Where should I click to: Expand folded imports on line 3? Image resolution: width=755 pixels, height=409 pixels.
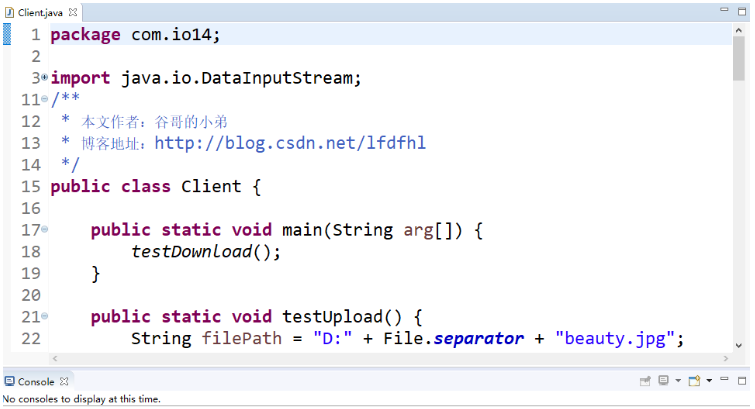pos(44,78)
